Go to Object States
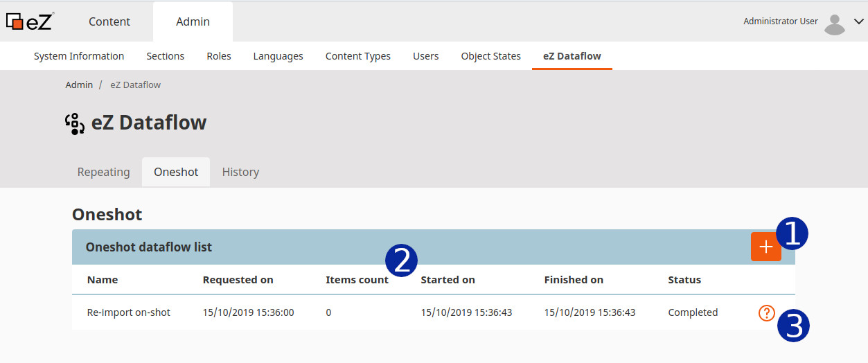868x363 pixels. [491, 56]
